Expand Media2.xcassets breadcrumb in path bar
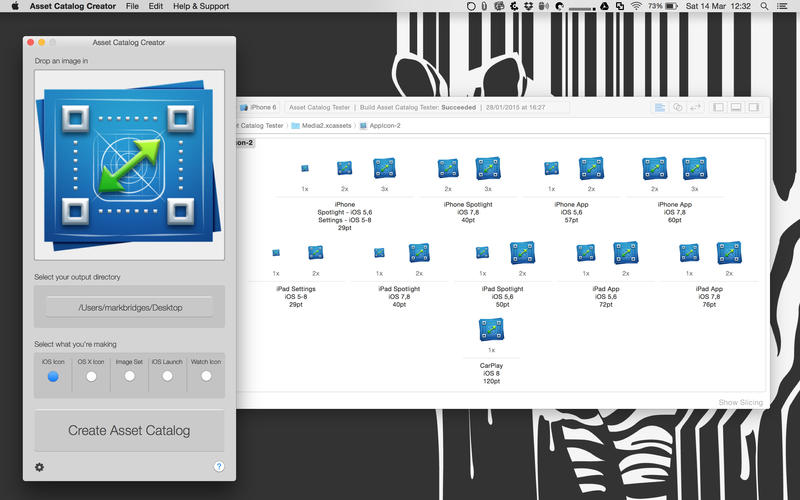Screen dimensions: 800x500 (324, 126)
